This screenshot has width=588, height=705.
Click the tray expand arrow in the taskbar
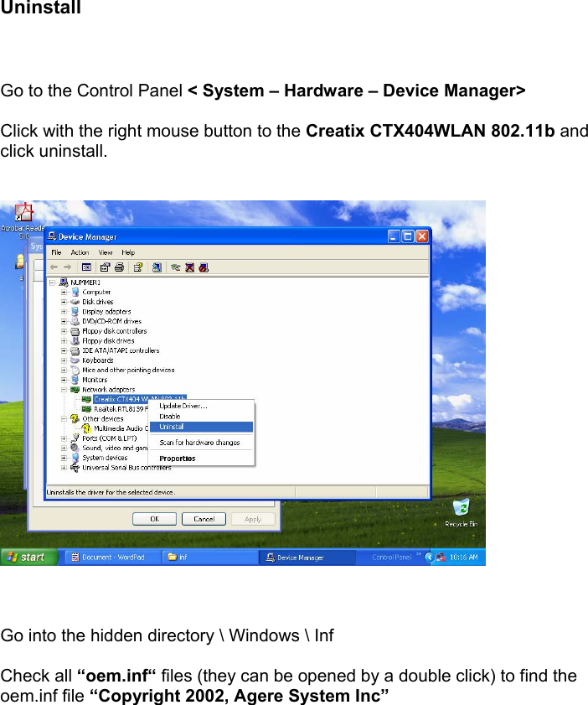tap(430, 557)
